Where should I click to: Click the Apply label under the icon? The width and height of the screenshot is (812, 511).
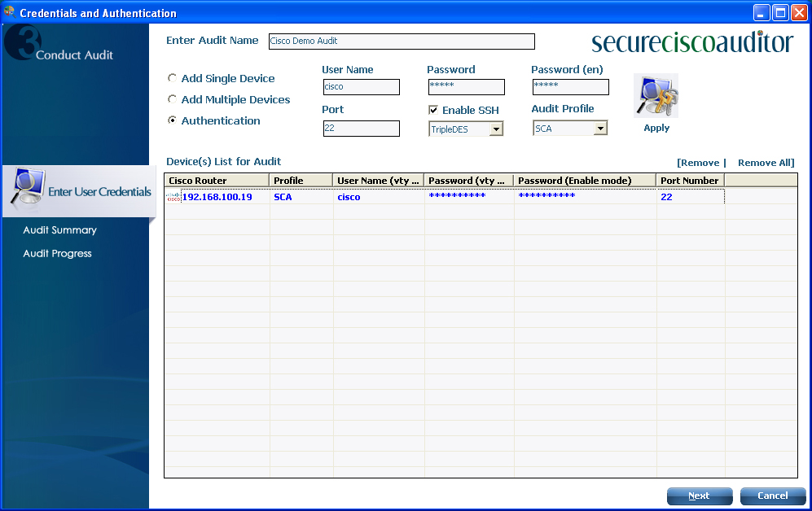click(656, 129)
